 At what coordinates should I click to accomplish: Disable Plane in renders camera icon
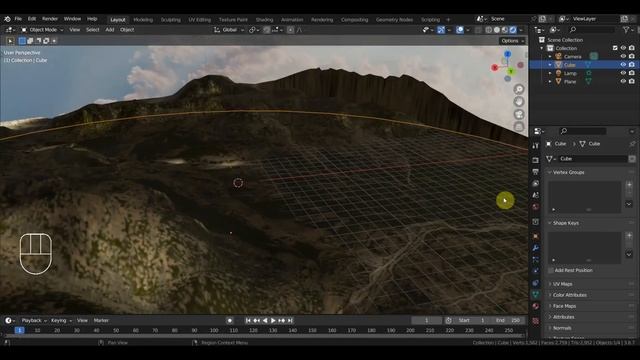pyautogui.click(x=632, y=82)
